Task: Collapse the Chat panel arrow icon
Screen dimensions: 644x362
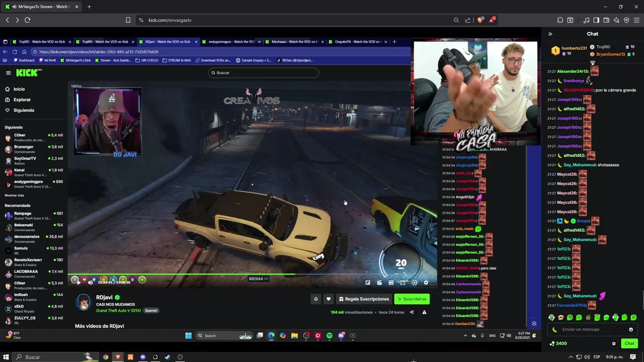Action: (x=550, y=34)
